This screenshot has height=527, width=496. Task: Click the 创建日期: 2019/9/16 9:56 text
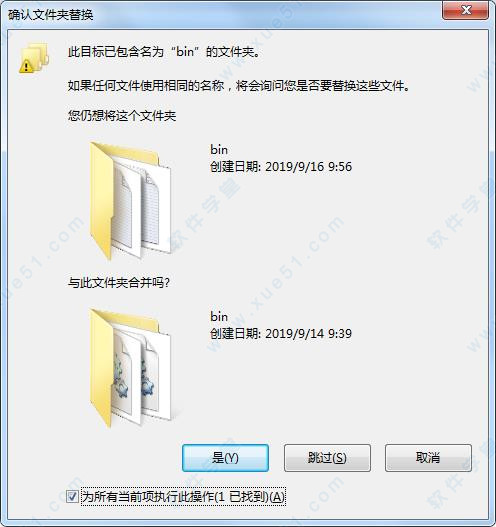281,167
